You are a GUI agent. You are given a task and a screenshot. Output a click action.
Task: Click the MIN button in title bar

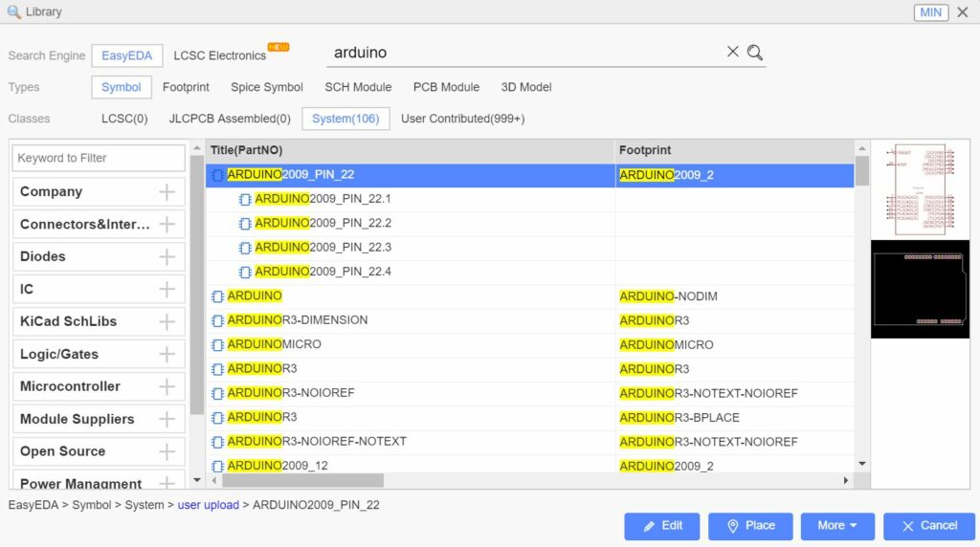coord(930,12)
